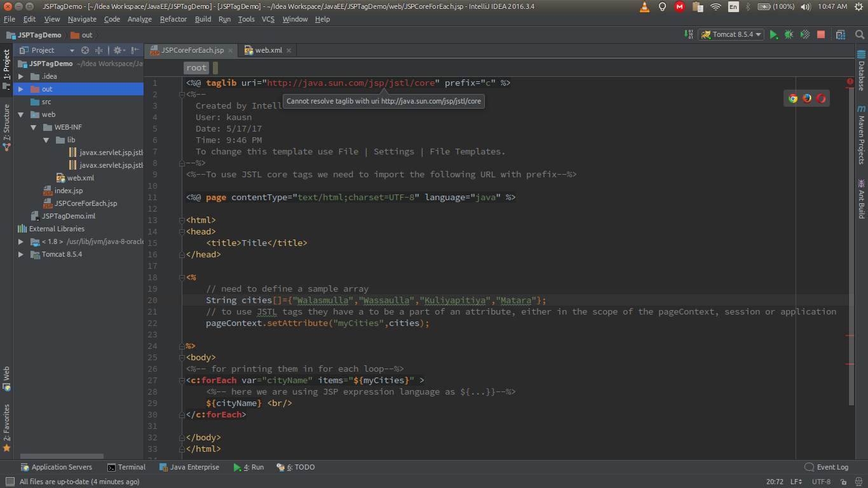Open the Event Log
This screenshot has height=488, width=868.
[826, 467]
